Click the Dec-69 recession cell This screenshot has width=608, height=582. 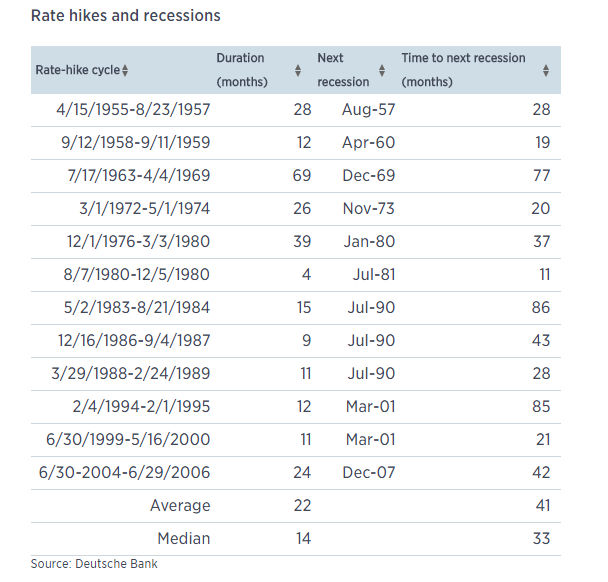[x=369, y=176]
